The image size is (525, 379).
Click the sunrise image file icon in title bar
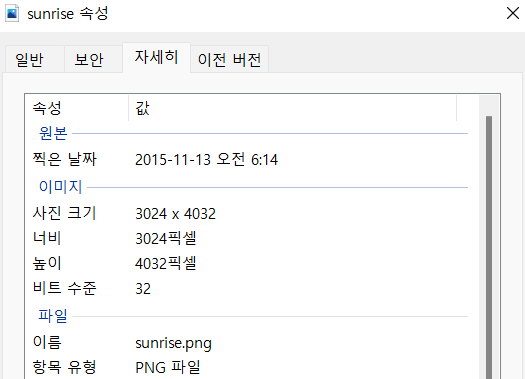pyautogui.click(x=12, y=14)
